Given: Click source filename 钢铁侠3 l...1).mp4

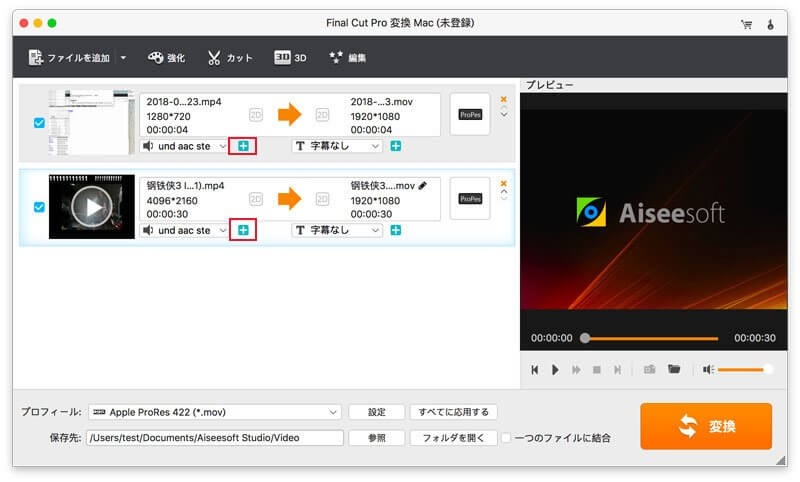Looking at the screenshot, I should 185,186.
